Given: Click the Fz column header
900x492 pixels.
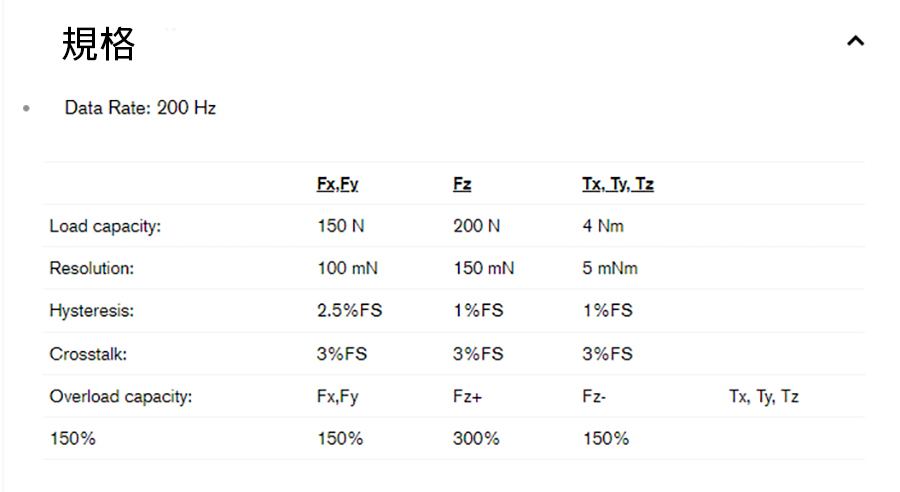Looking at the screenshot, I should tap(462, 184).
